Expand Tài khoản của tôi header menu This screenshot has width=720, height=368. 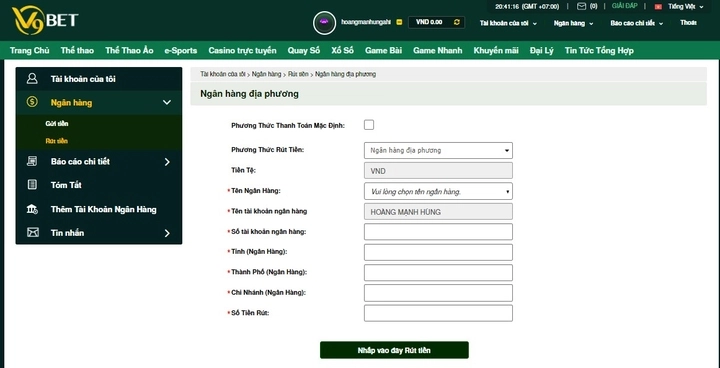[508, 23]
